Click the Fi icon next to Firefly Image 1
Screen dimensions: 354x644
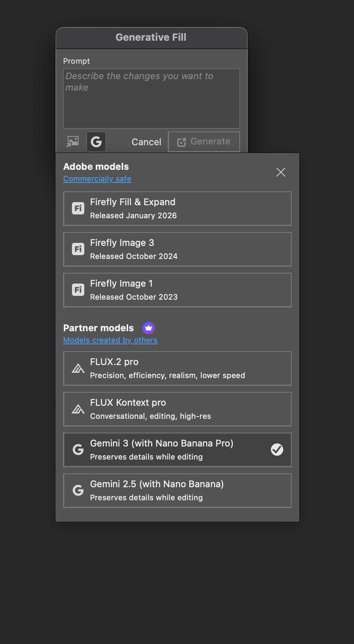(78, 290)
